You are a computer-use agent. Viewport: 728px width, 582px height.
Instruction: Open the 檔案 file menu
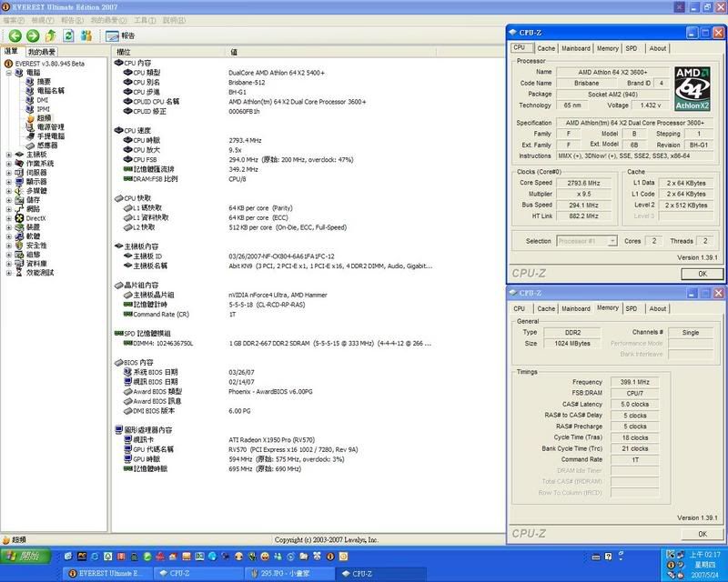point(14,20)
